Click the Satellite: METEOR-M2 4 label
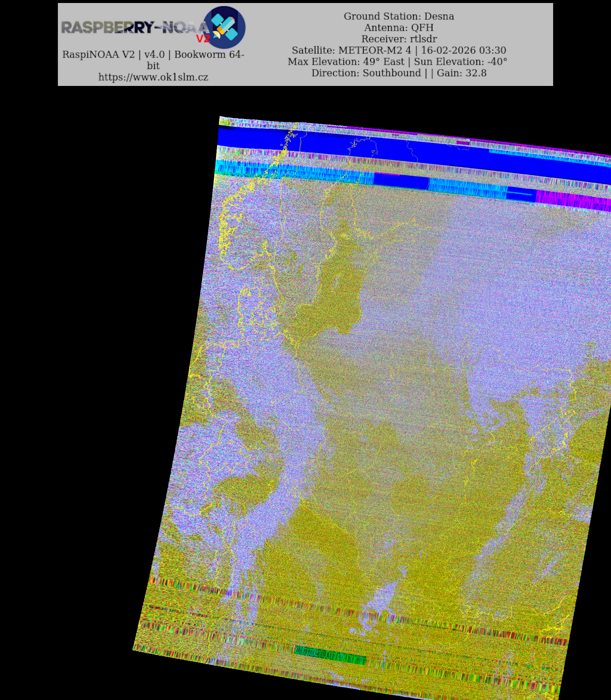The image size is (611, 700). tap(351, 50)
